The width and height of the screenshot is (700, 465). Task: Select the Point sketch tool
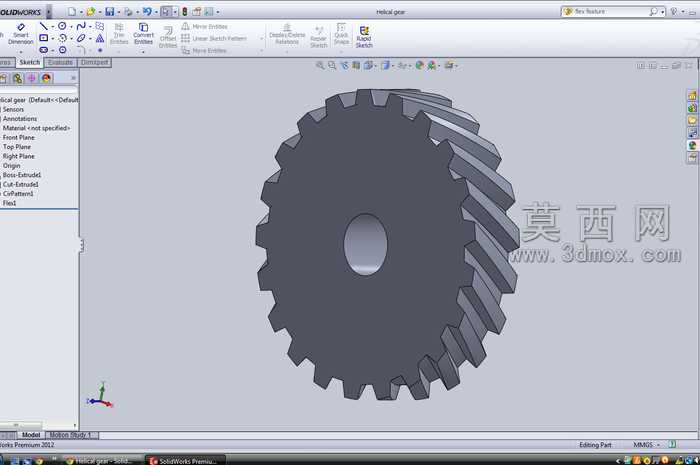coord(100,50)
